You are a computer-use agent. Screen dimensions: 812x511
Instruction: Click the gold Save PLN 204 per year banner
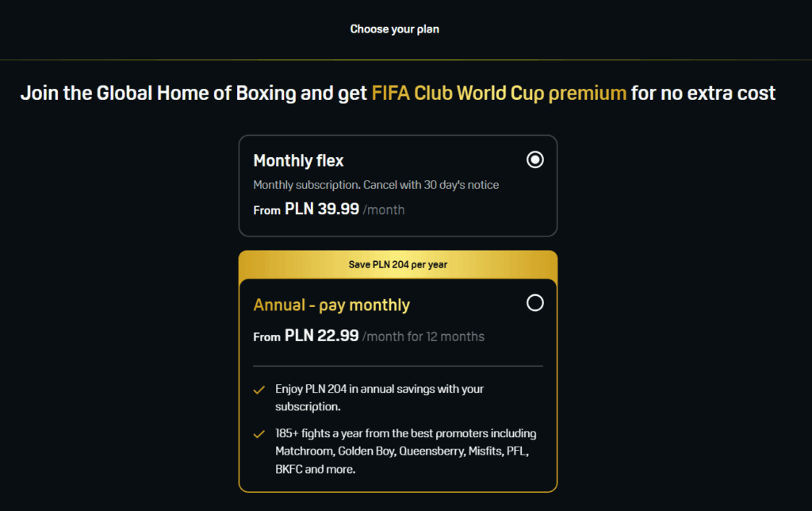(398, 265)
